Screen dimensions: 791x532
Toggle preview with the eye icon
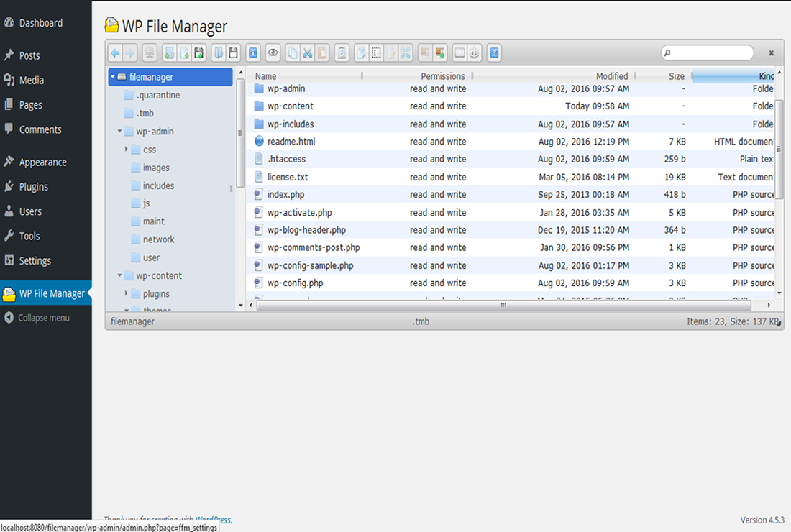click(273, 52)
